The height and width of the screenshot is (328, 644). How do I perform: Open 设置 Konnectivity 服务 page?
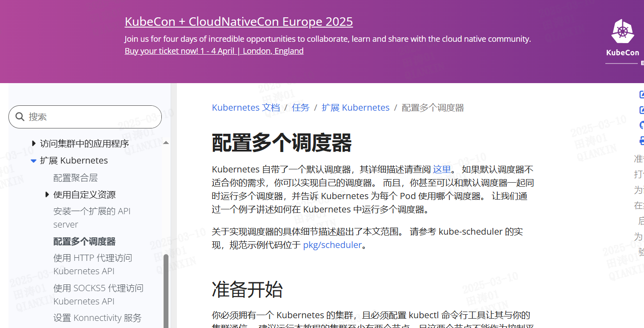[x=97, y=318]
